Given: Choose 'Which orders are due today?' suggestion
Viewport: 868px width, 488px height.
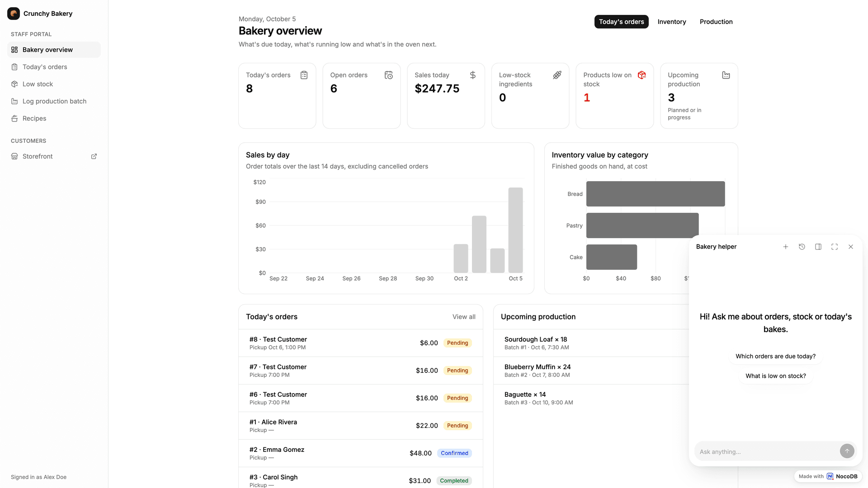Looking at the screenshot, I should click(775, 356).
